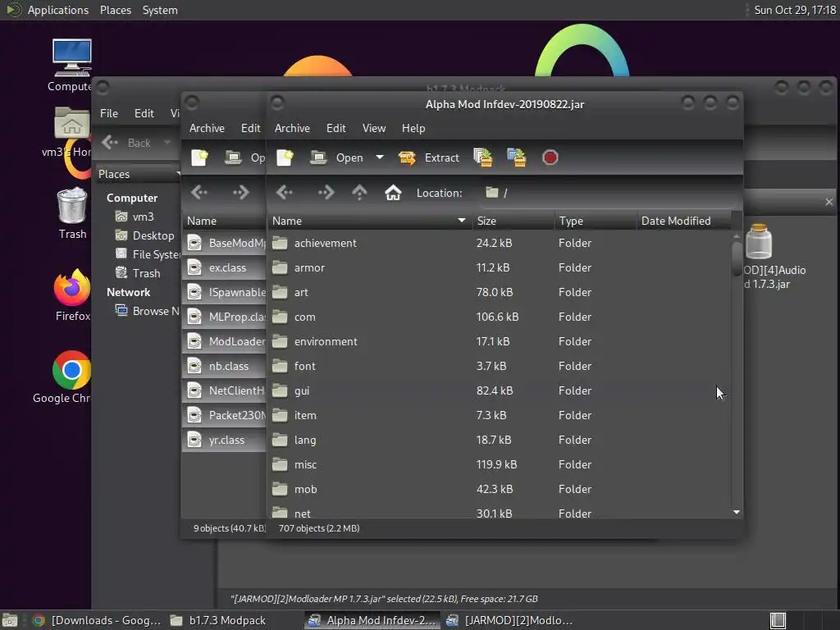This screenshot has height=630, width=840.
Task: Open the Edit menu of Alpha Mod window
Action: click(x=336, y=128)
